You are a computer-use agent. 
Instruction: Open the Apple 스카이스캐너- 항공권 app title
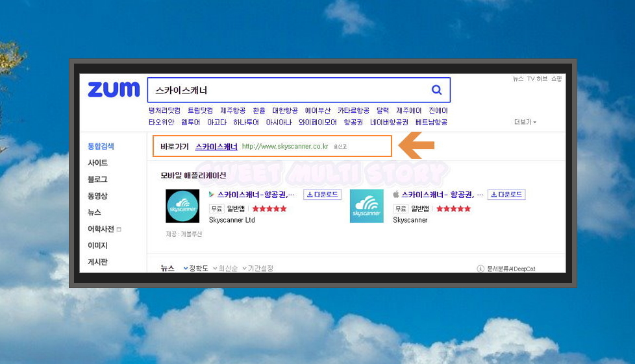pos(442,195)
